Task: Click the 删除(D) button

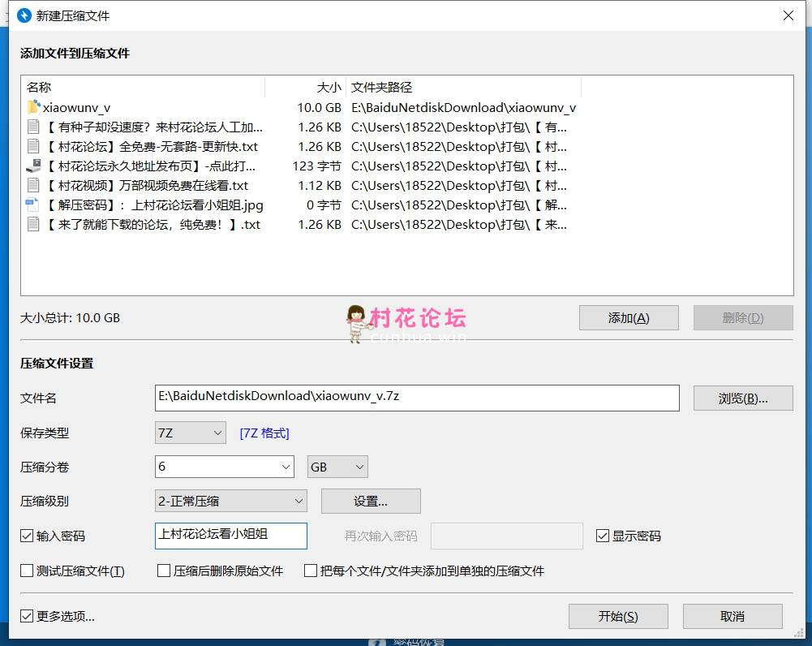Action: coord(743,317)
